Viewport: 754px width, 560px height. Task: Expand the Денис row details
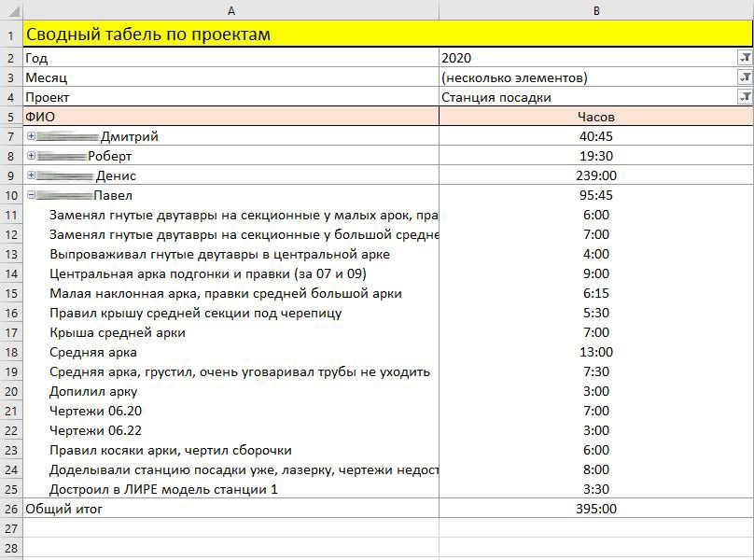coord(31,175)
